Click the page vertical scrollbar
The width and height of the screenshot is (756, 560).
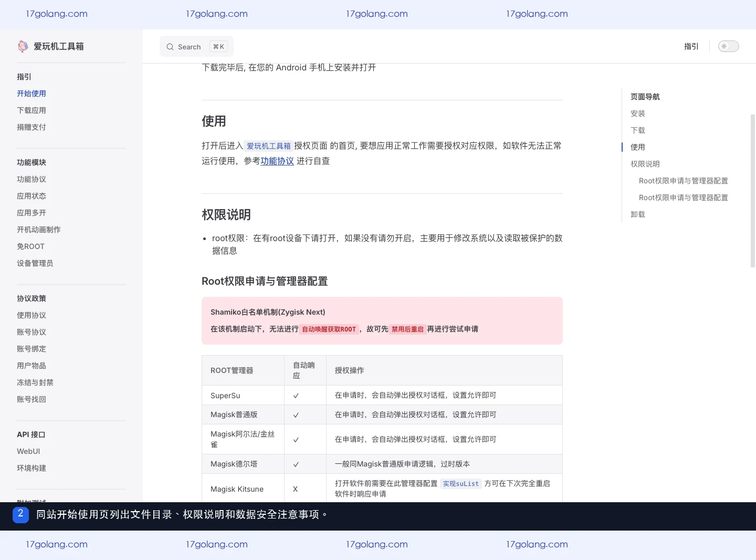click(753, 191)
